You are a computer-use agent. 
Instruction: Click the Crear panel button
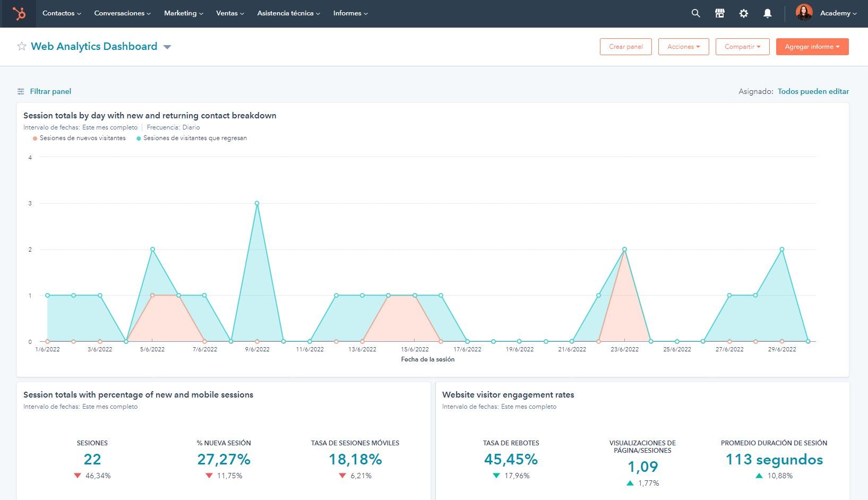click(x=626, y=47)
